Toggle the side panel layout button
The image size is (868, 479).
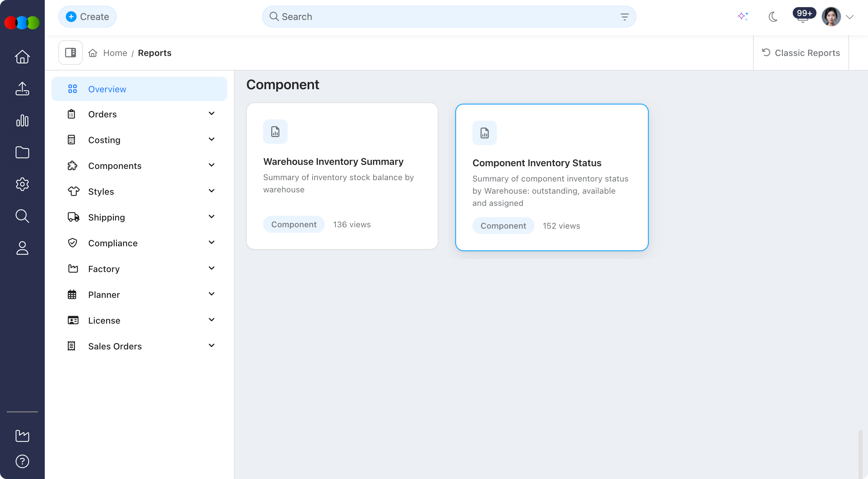(x=71, y=53)
